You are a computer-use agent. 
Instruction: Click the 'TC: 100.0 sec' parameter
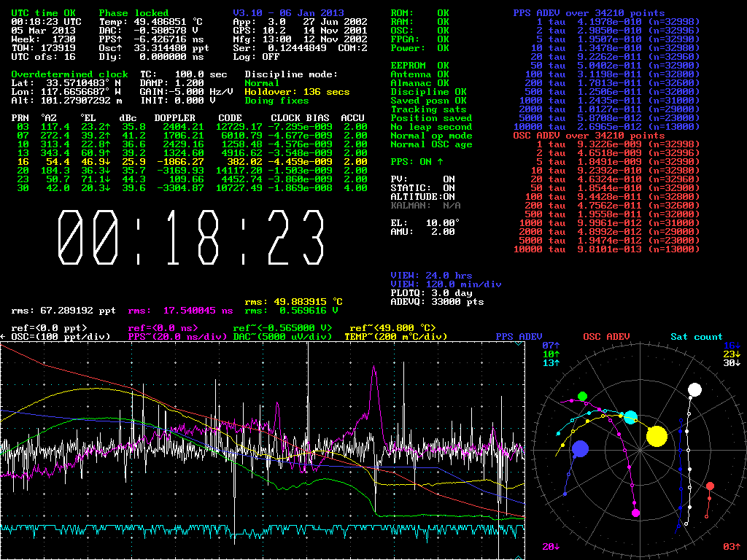183,74
